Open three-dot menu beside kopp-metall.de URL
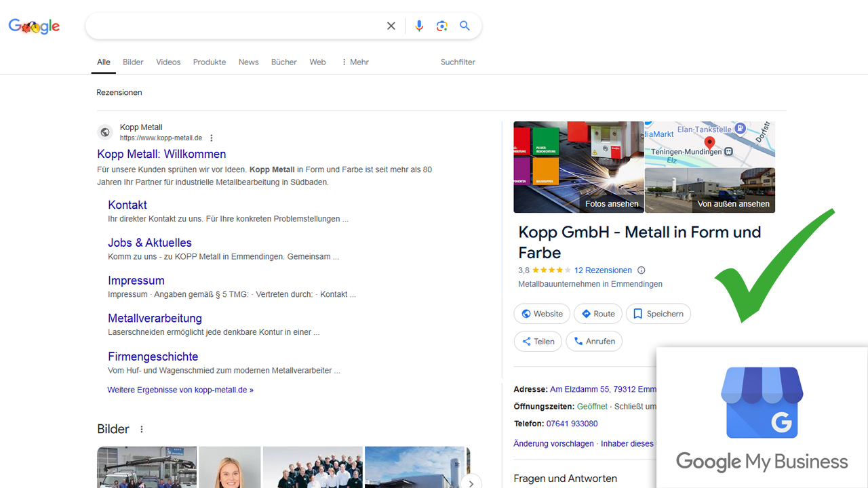Screen dimensions: 868x488 pos(212,138)
